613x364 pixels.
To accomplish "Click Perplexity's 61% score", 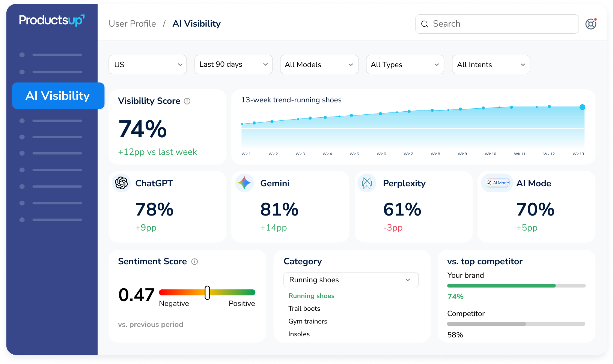I will [402, 210].
